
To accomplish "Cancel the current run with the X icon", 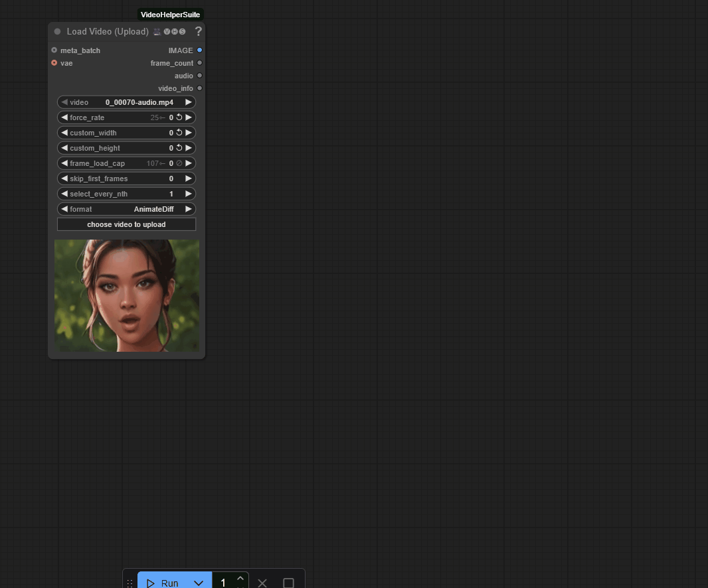I will (x=262, y=583).
